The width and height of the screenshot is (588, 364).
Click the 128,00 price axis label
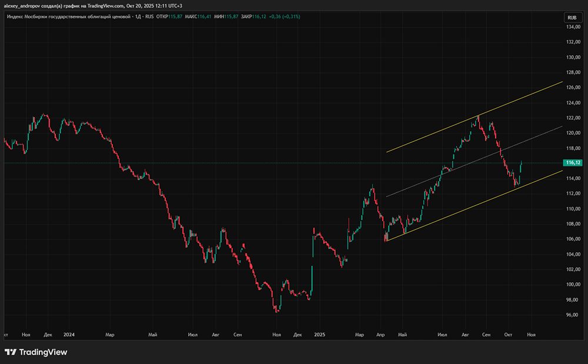[573, 72]
